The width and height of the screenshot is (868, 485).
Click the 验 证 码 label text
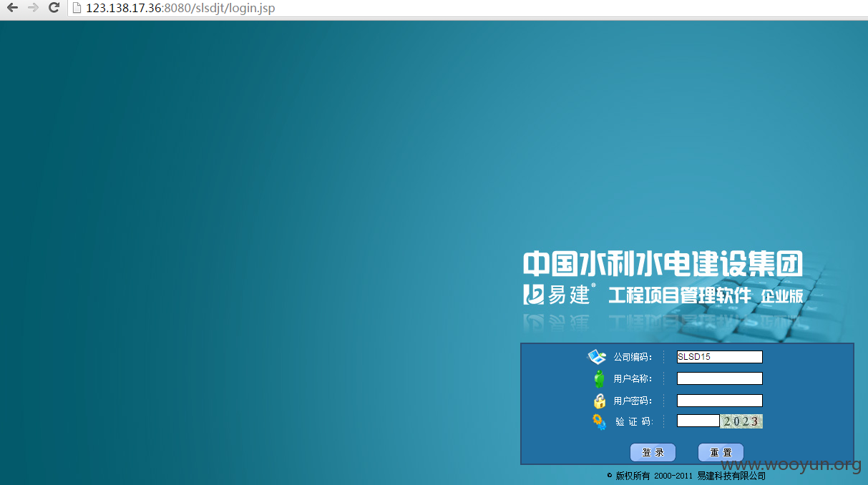(x=634, y=422)
